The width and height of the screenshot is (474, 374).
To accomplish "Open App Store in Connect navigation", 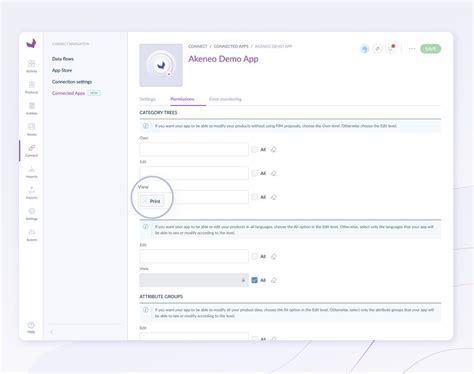I will tap(62, 70).
